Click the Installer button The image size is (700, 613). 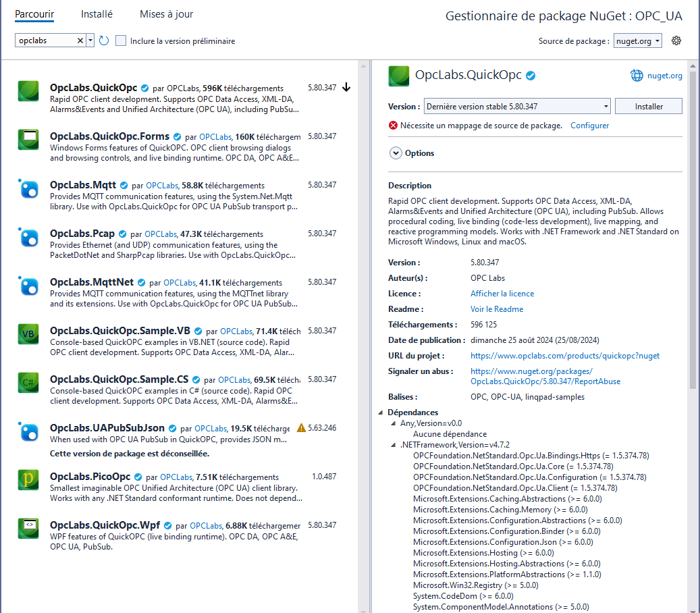click(x=649, y=106)
